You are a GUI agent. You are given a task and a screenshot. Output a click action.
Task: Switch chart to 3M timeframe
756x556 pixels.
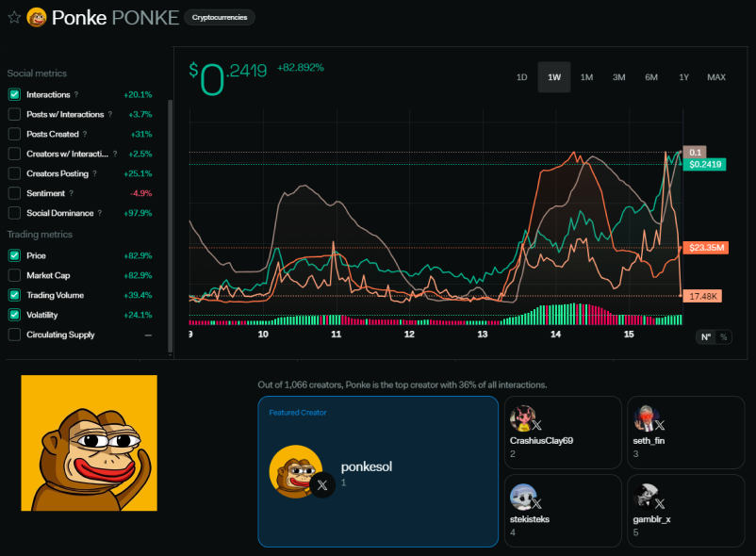tap(618, 77)
